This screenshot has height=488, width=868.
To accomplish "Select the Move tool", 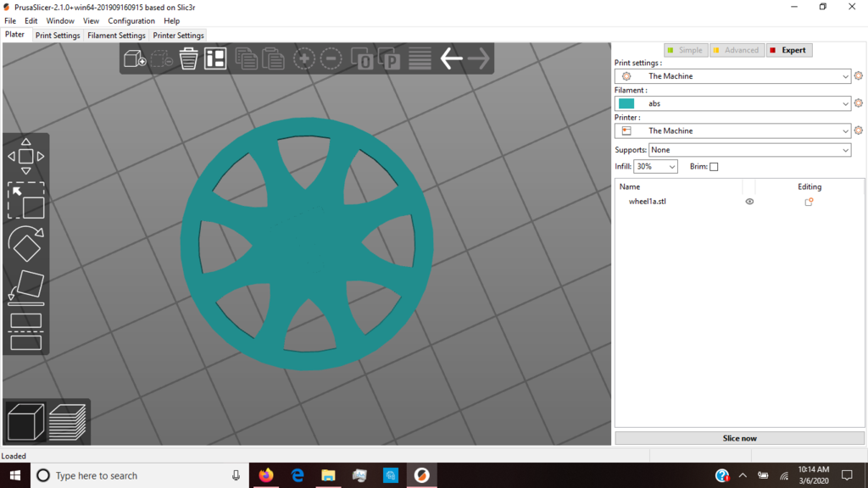I will click(x=25, y=155).
